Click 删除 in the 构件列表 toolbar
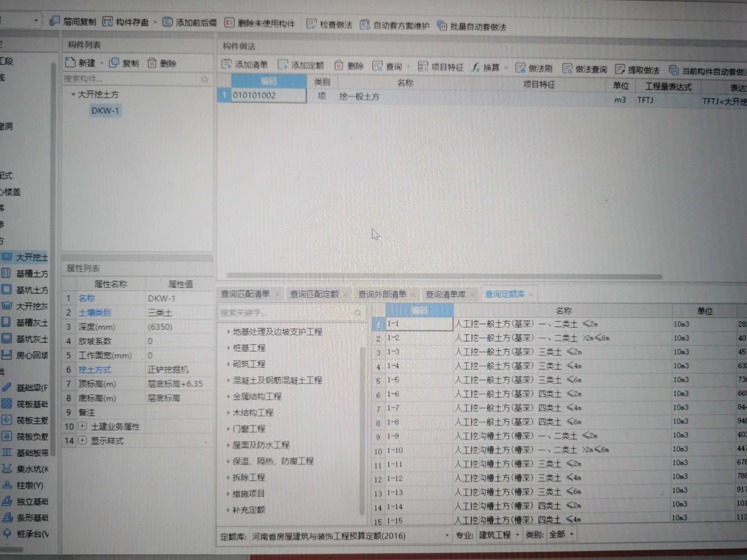 click(x=162, y=63)
